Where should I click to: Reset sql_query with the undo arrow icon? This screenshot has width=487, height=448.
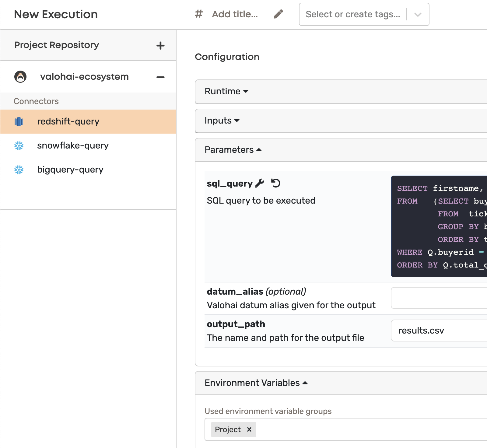pyautogui.click(x=276, y=183)
